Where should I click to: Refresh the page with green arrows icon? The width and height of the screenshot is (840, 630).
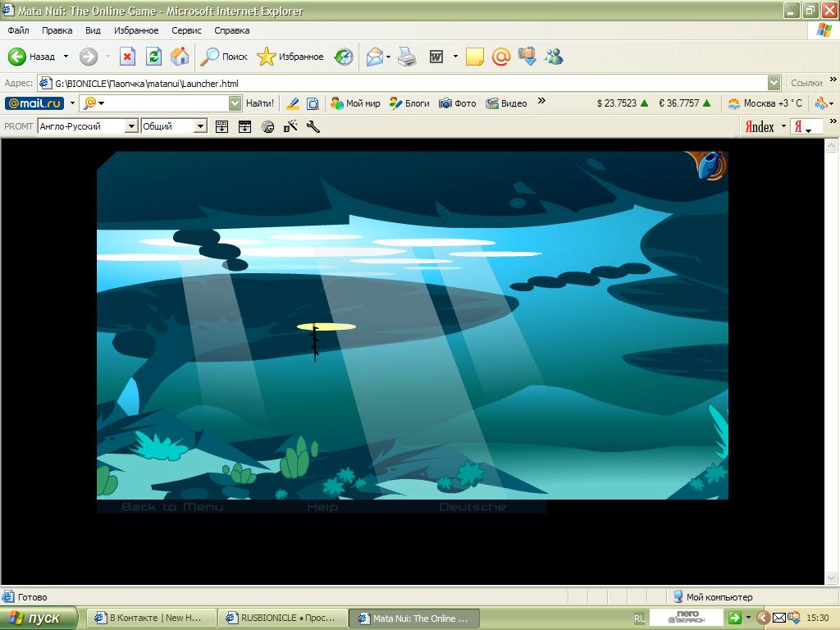[153, 57]
